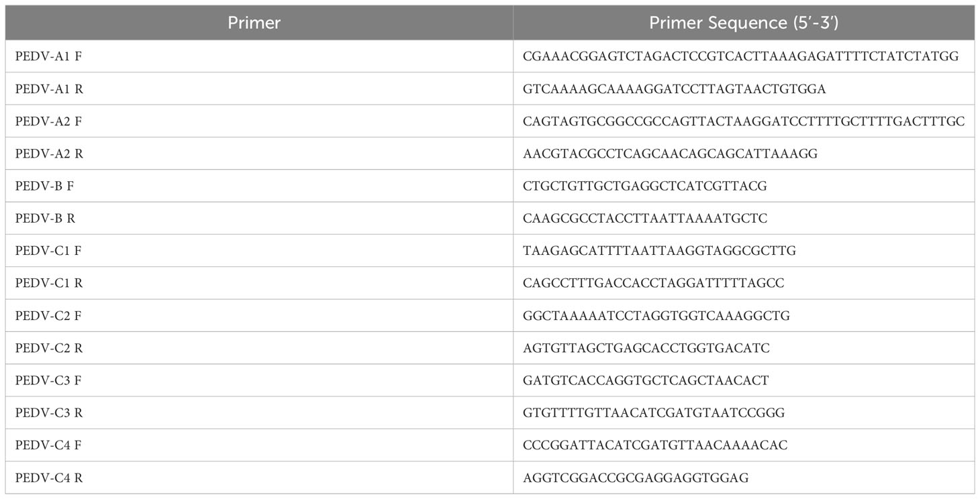Click sequence TAAGAGCATTTTAATTAAGGTAGGCGCTTG
Image resolution: width=980 pixels, height=499 pixels.
pos(656,250)
